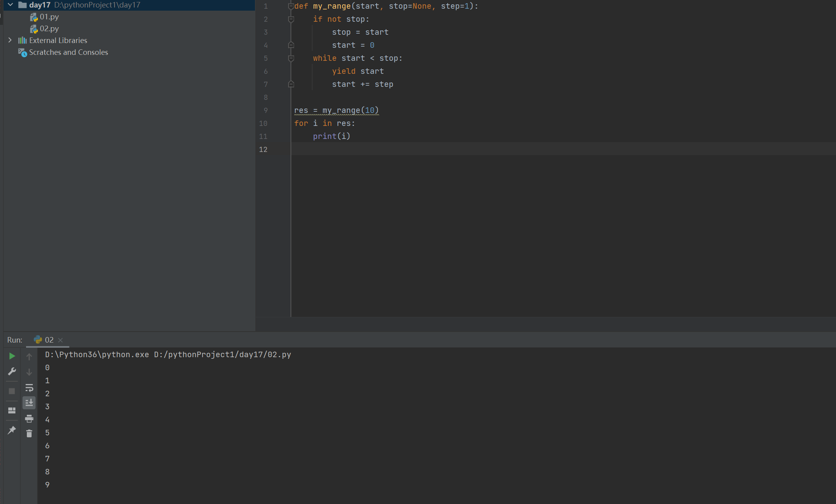The width and height of the screenshot is (836, 504).
Task: Clear all console output with trash
Action: tap(29, 433)
